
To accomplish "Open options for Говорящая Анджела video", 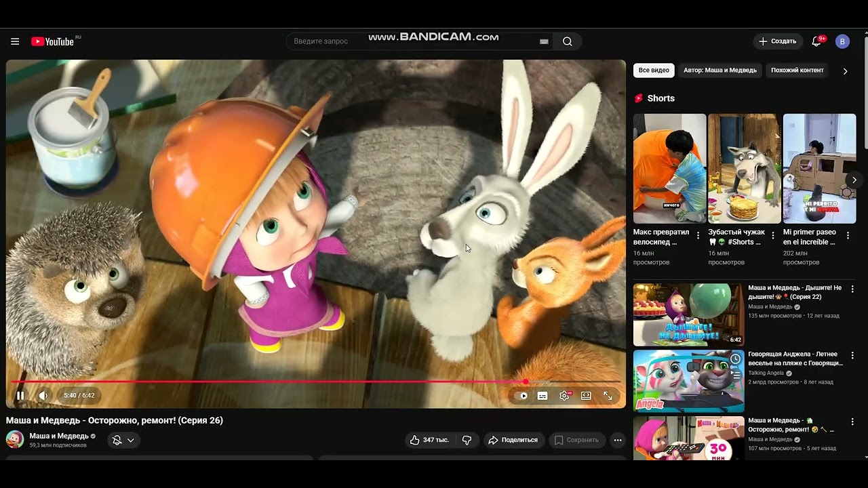I will click(852, 355).
